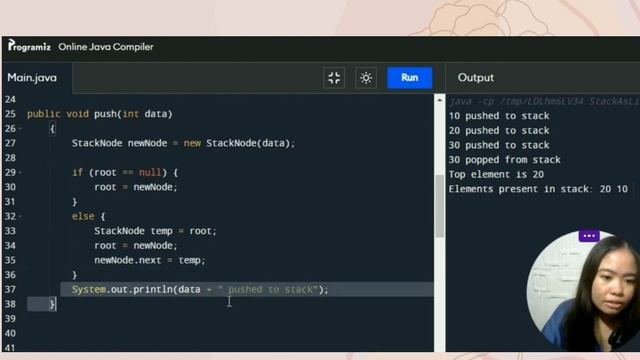Click 'newNode.next = temp;' line
Viewport: 640px width, 360px height.
(150, 260)
